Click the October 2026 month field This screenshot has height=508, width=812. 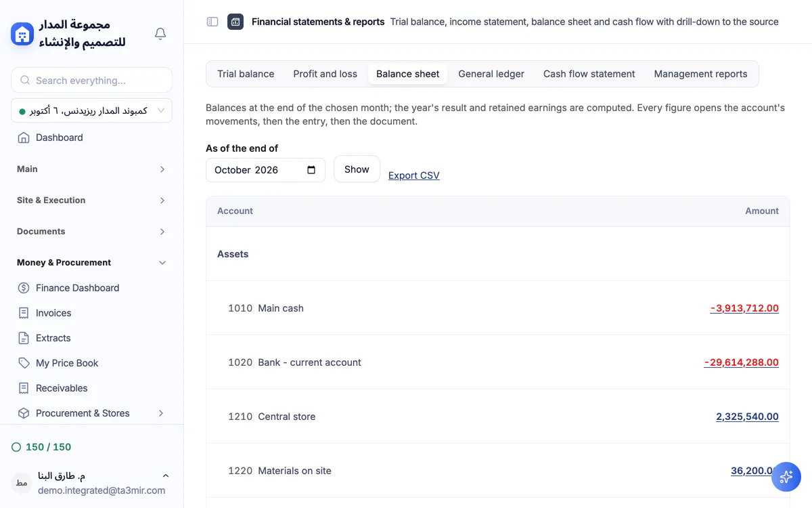[x=265, y=170]
